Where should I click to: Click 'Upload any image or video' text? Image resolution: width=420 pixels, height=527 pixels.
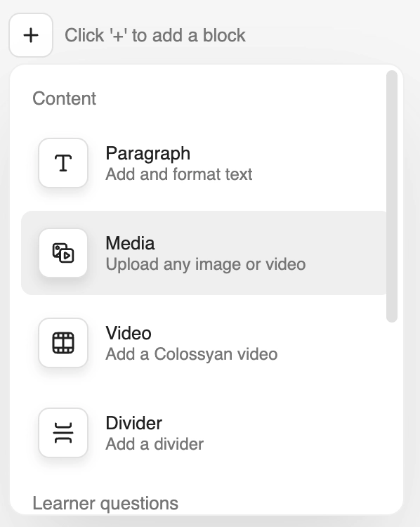(206, 264)
